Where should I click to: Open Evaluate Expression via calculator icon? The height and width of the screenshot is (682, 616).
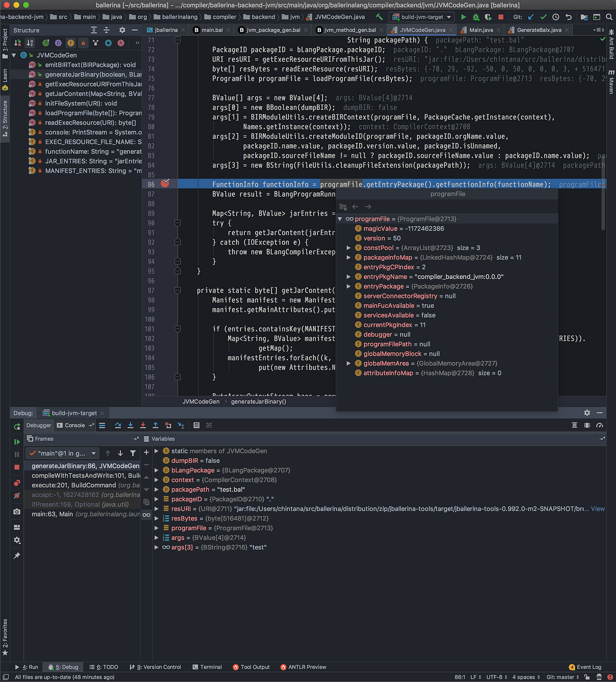coord(197,425)
